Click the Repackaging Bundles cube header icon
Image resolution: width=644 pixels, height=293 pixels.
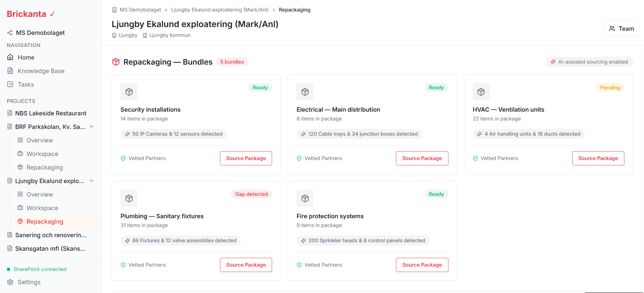coord(116,62)
